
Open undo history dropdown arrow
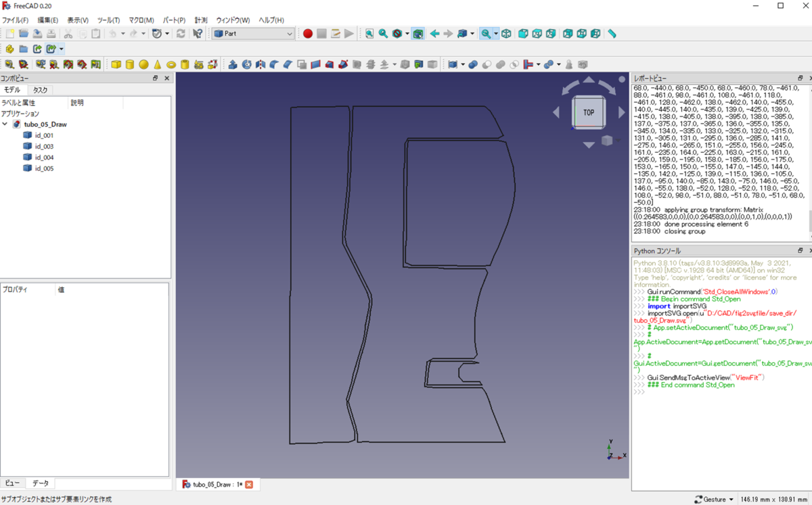[x=122, y=33]
